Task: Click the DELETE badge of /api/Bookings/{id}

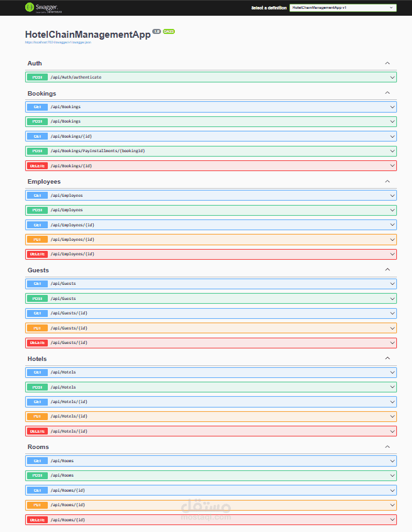Action: [x=37, y=166]
